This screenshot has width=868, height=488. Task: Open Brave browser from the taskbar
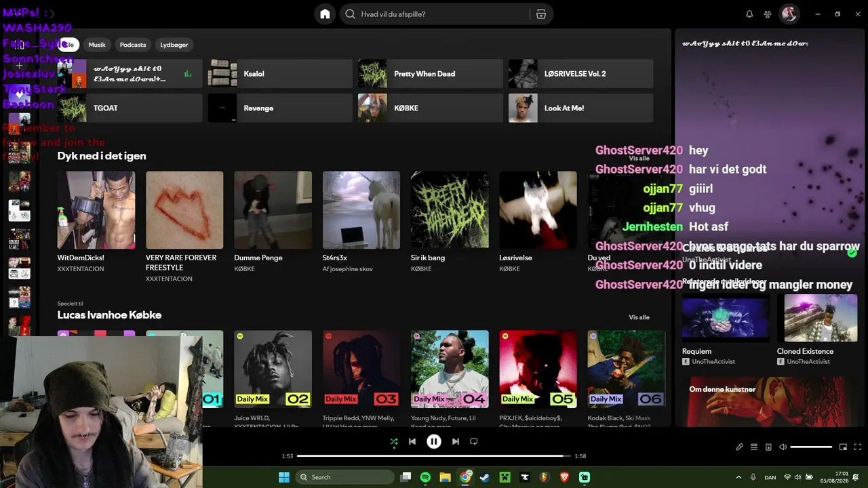coord(564,477)
